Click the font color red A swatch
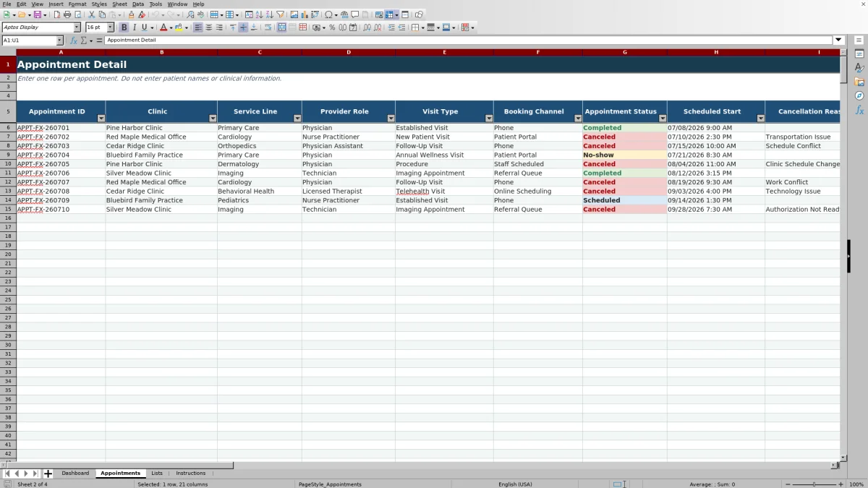Screen dimensions: 868x488 tap(163, 27)
